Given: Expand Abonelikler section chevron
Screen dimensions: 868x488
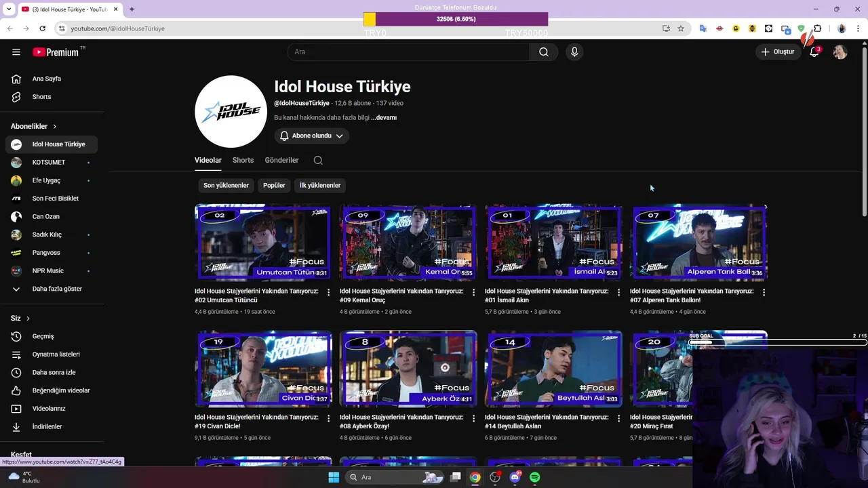Looking at the screenshot, I should (55, 126).
